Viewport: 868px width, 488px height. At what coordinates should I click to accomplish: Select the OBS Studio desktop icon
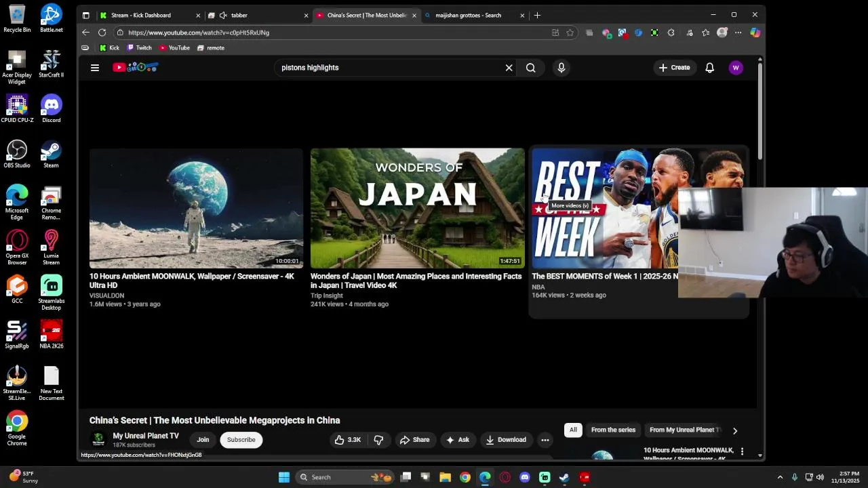point(17,154)
